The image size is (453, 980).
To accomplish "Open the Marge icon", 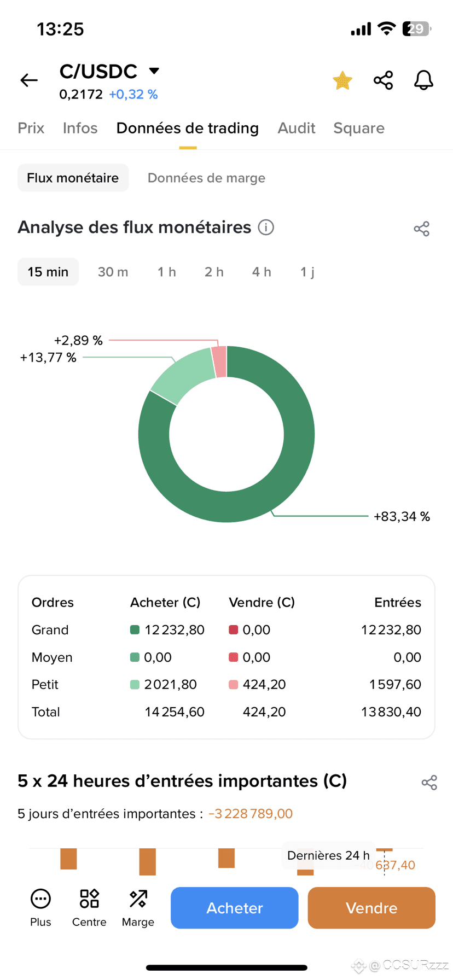I will (138, 899).
